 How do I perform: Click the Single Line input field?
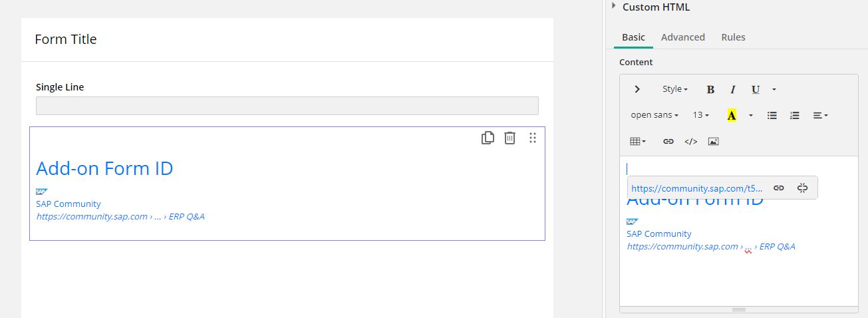287,106
